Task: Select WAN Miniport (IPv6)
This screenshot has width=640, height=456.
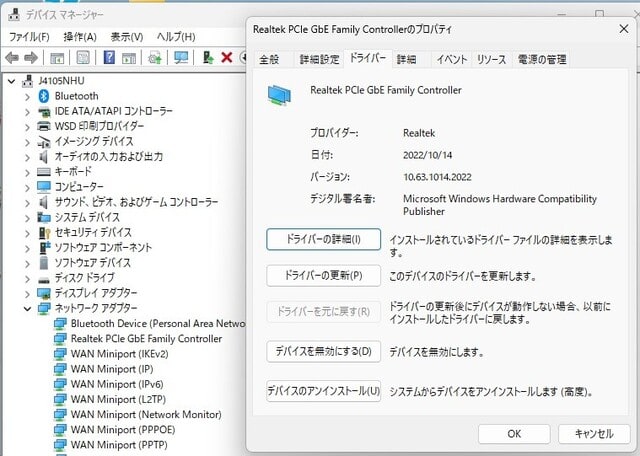Action: point(117,384)
